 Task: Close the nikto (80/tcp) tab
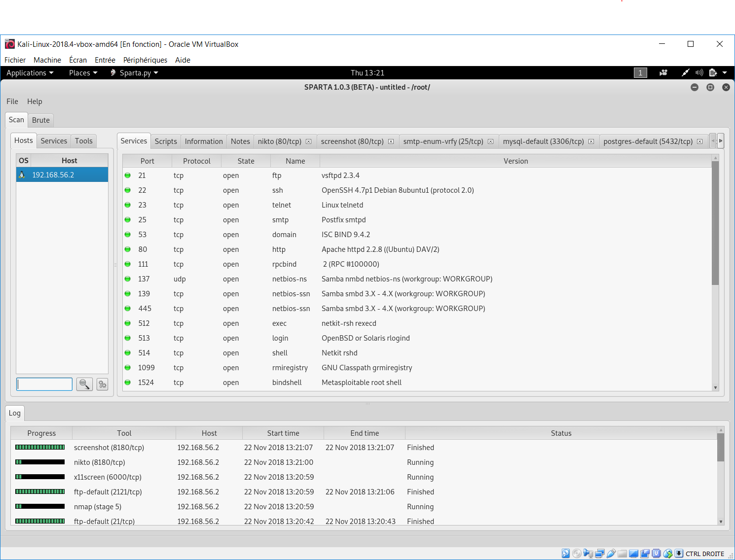click(309, 141)
